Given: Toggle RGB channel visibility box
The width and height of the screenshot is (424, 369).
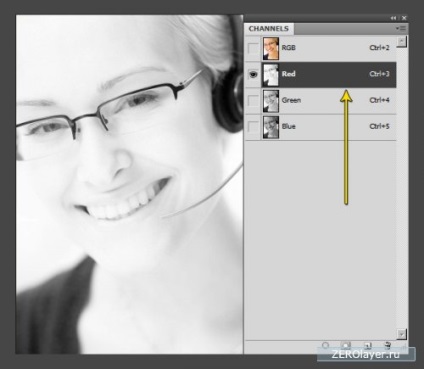Looking at the screenshot, I should tap(253, 48).
